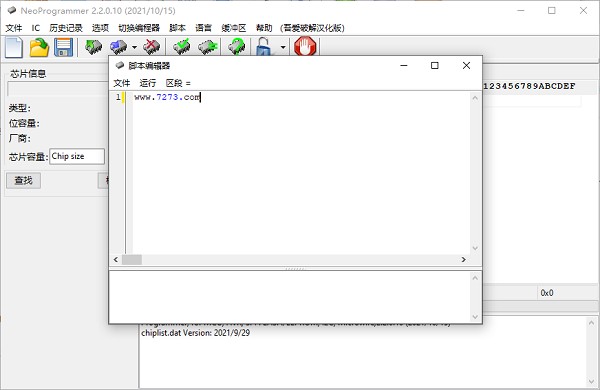Save with the floppy disk icon
The width and height of the screenshot is (600, 390).
(x=64, y=48)
